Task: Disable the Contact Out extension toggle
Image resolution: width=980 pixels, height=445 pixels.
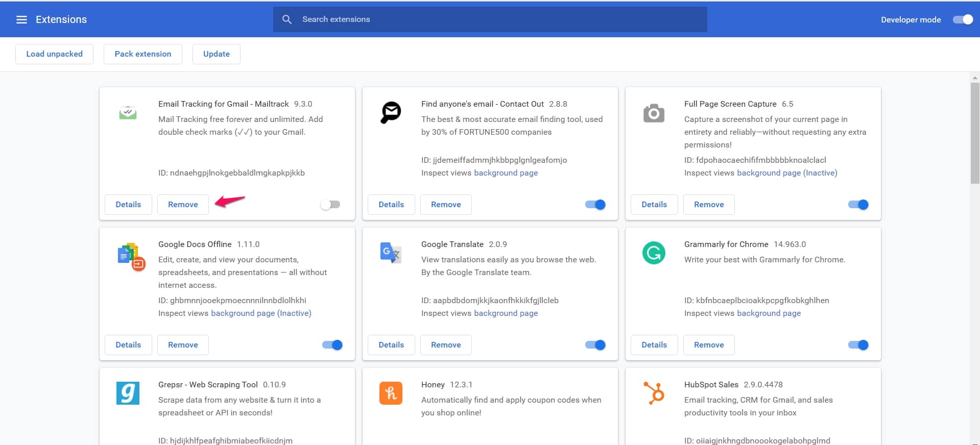Action: (595, 205)
